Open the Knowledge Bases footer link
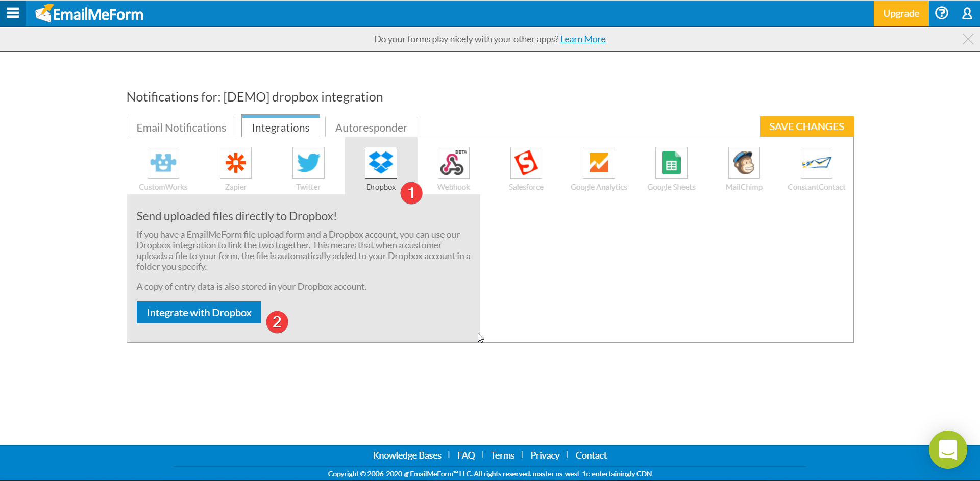This screenshot has width=980, height=481. [407, 455]
